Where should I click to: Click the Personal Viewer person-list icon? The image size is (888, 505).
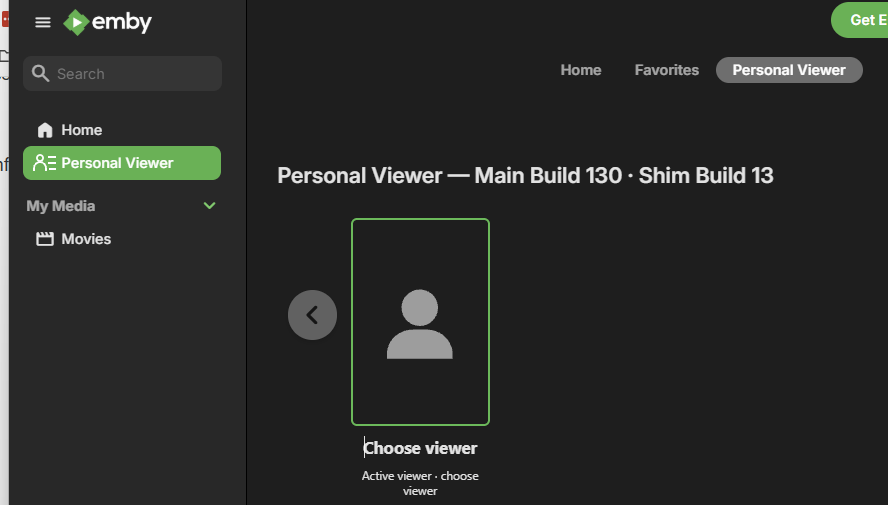coord(44,163)
